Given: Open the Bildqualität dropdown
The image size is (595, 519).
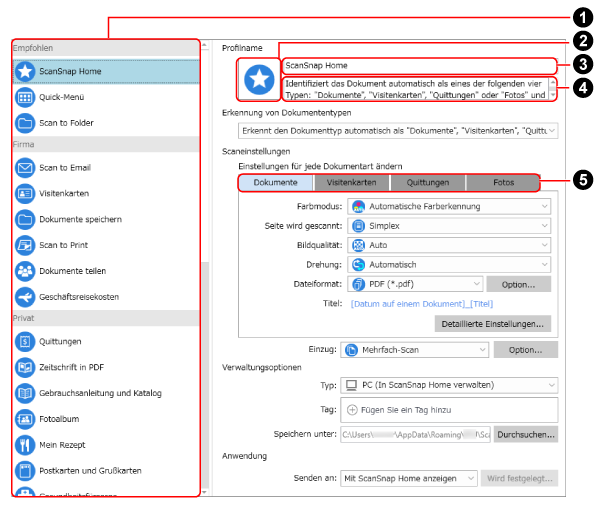Looking at the screenshot, I should click(x=449, y=245).
